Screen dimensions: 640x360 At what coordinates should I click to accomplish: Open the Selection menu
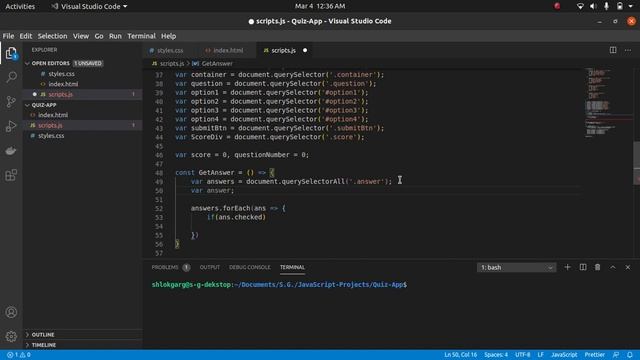(x=52, y=36)
